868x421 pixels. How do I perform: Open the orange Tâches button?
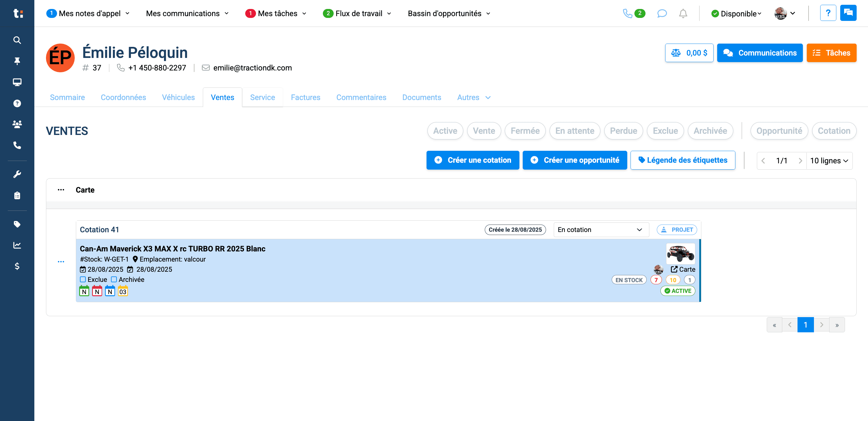pyautogui.click(x=831, y=53)
